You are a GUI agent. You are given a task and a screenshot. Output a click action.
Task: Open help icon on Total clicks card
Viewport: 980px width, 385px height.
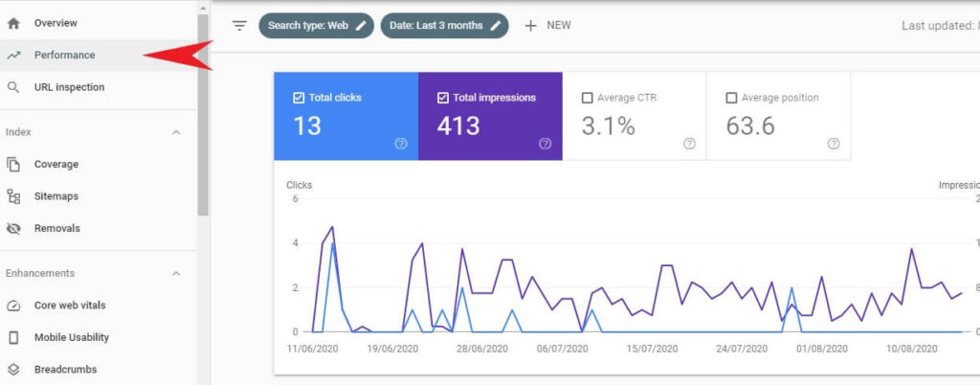(401, 144)
